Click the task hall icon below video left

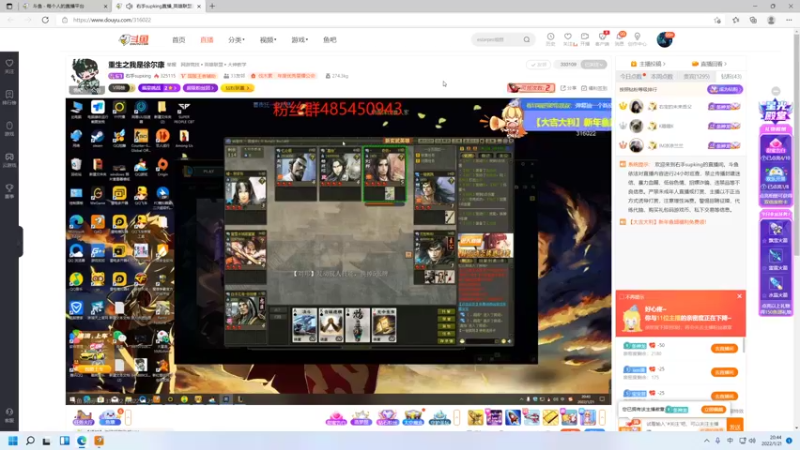pyautogui.click(x=83, y=418)
